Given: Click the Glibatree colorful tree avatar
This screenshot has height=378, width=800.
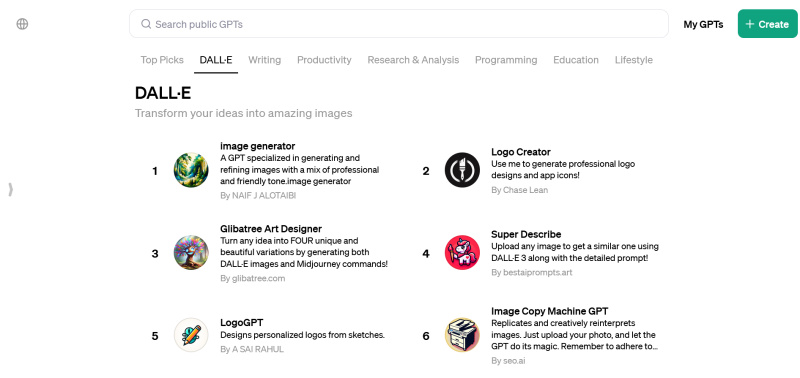Looking at the screenshot, I should [191, 253].
